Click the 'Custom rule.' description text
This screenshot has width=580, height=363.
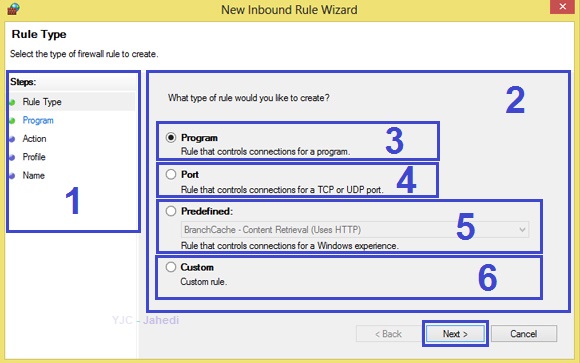(204, 282)
